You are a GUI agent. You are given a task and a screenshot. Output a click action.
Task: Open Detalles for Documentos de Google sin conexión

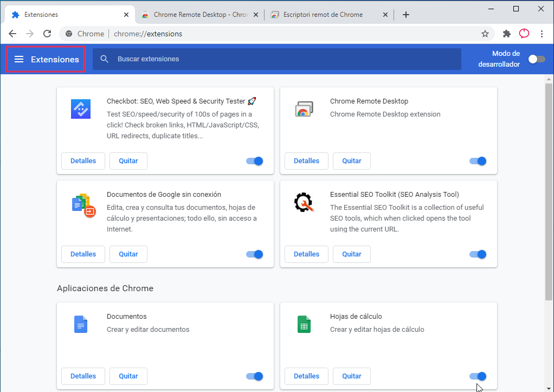tap(83, 254)
